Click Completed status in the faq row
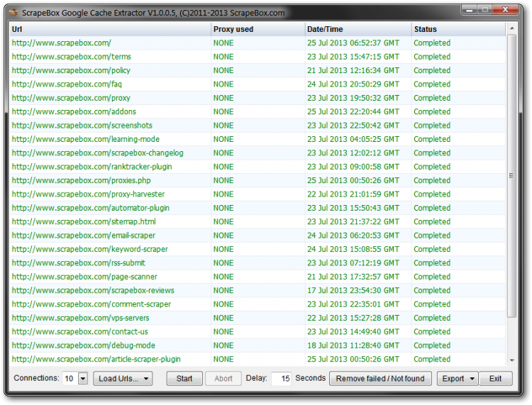 coord(432,84)
